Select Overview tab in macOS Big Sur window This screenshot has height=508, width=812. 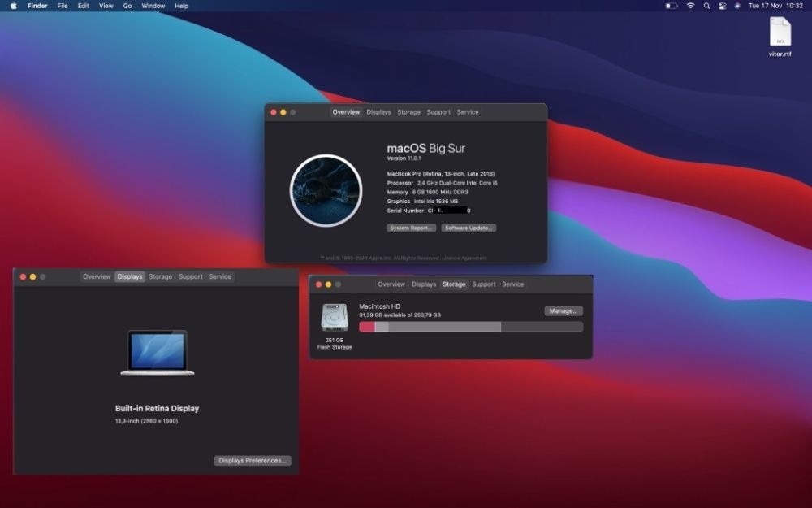(346, 112)
